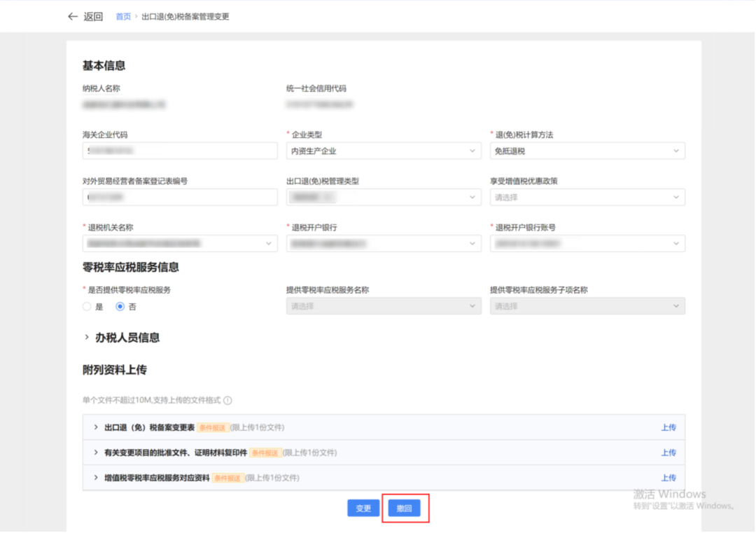Image resolution: width=756 pixels, height=533 pixels.
Task: Expand 增值税零税率应税服务对应资料 row chevron
Action: [96, 478]
